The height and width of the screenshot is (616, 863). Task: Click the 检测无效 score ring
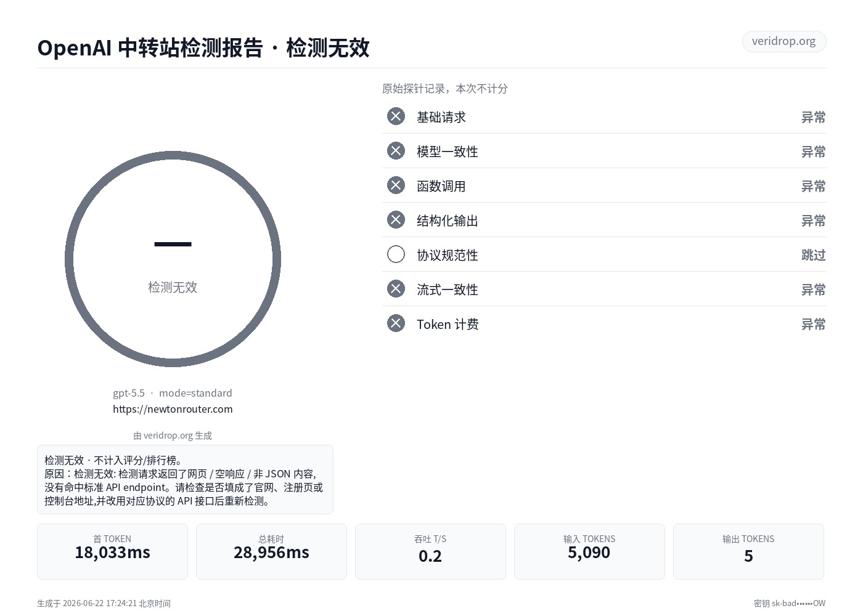[173, 259]
